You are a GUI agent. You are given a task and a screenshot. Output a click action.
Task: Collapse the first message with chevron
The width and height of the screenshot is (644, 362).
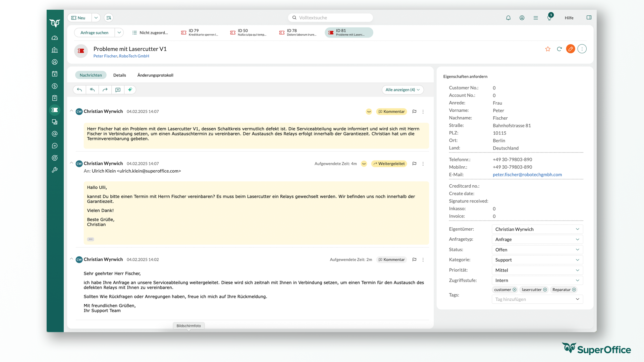71,111
